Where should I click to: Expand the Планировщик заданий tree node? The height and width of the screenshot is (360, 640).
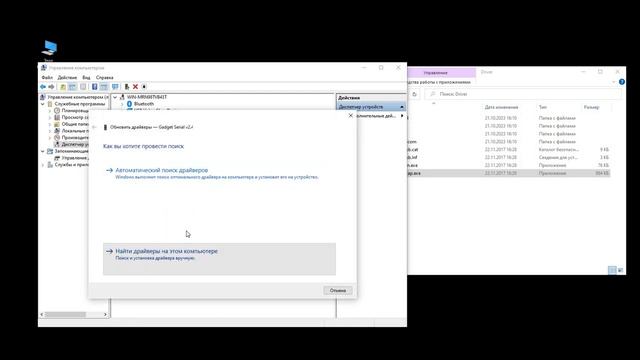50,111
